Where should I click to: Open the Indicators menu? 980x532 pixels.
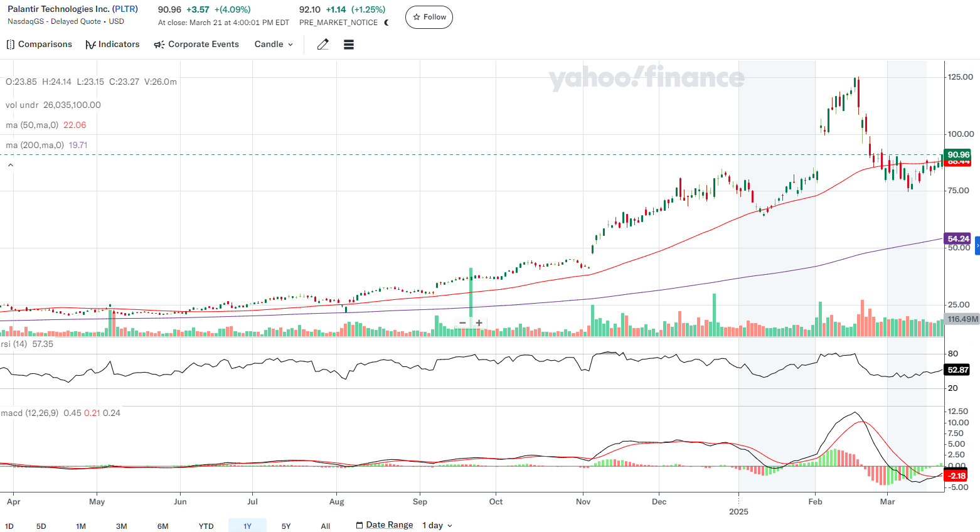point(112,45)
